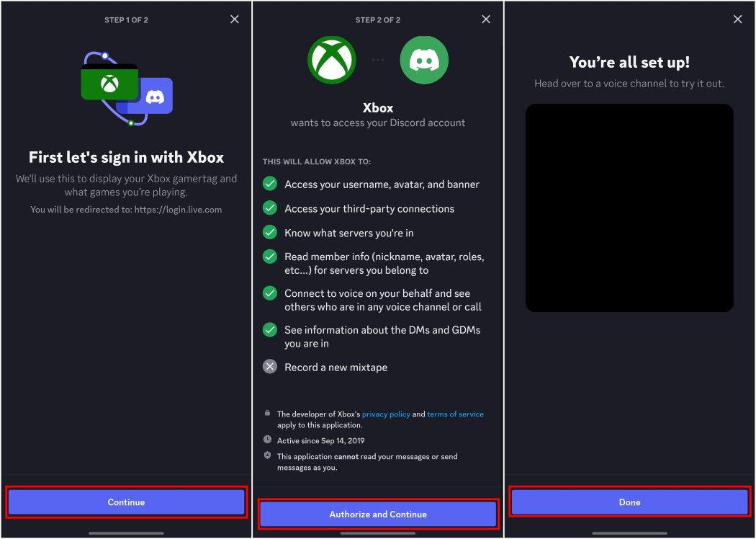Click the gray X icon beside Record a new mixtape
Image resolution: width=756 pixels, height=539 pixels.
click(x=269, y=367)
